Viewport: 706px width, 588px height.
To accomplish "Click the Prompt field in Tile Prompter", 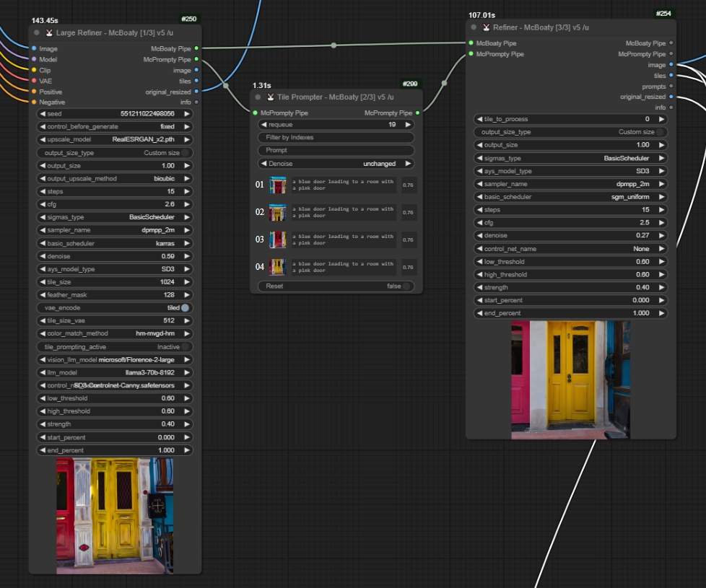I will pyautogui.click(x=336, y=150).
